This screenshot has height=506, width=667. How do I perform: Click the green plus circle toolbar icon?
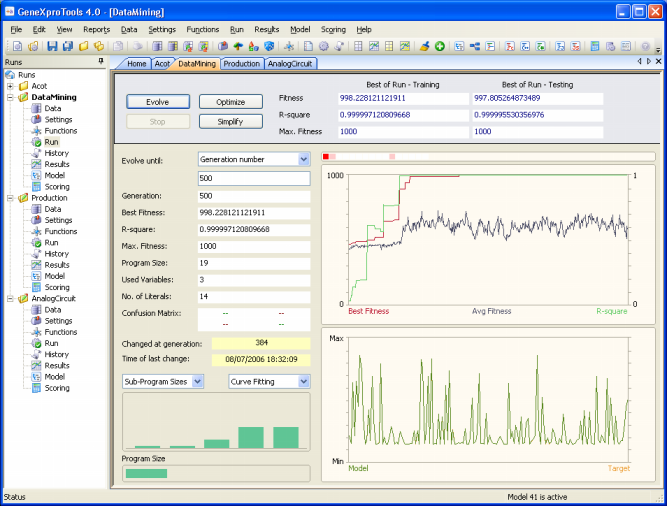click(440, 46)
